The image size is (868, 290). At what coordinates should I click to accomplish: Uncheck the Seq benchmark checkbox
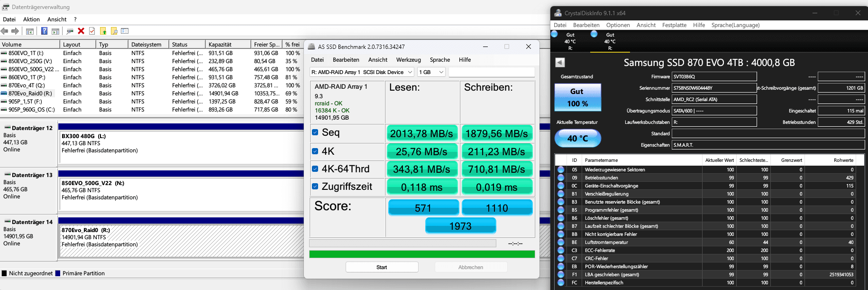click(x=315, y=132)
